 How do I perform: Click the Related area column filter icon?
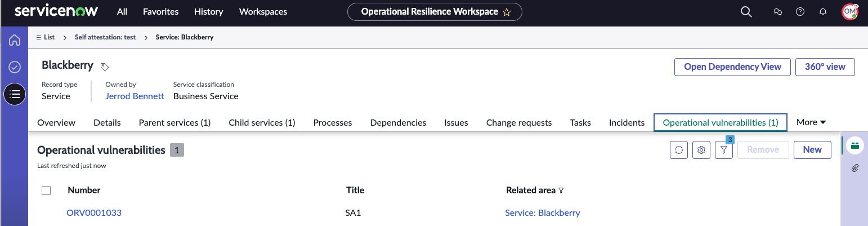point(561,190)
